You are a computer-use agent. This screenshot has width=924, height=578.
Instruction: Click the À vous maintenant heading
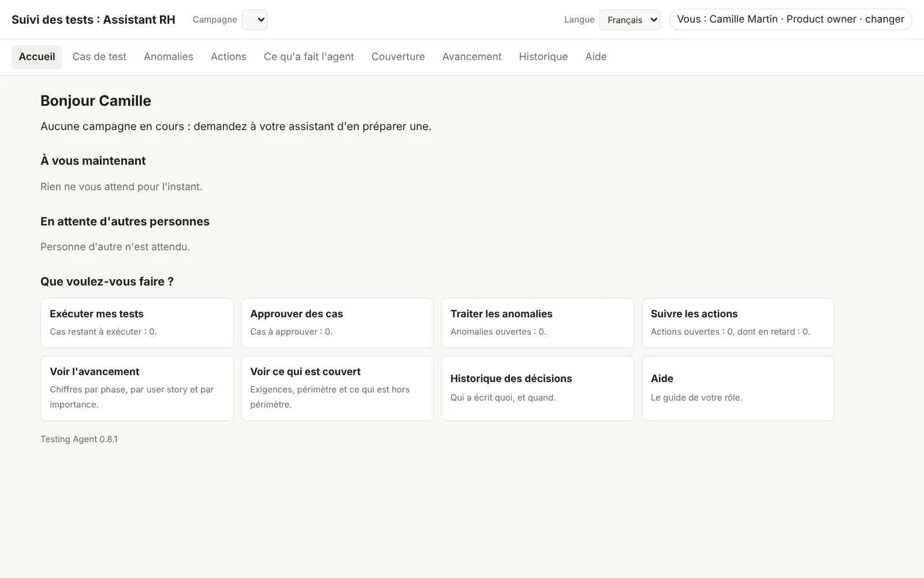93,161
